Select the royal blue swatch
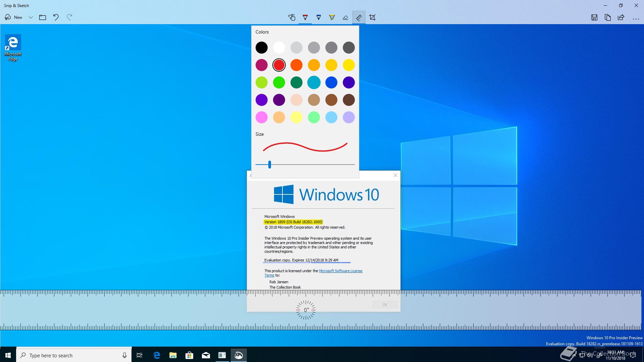The height and width of the screenshot is (362, 644). click(331, 82)
